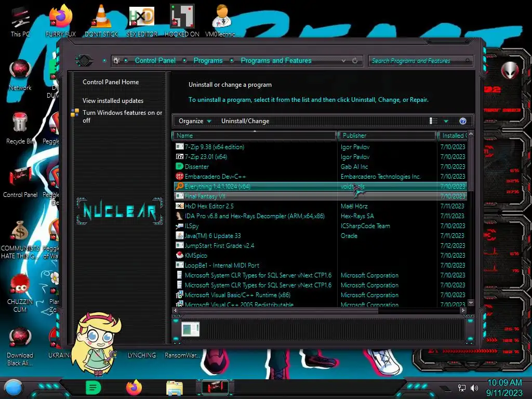This screenshot has width=532, height=399.
Task: Select HxD Hex Editor 2.5 row
Action: 320,206
